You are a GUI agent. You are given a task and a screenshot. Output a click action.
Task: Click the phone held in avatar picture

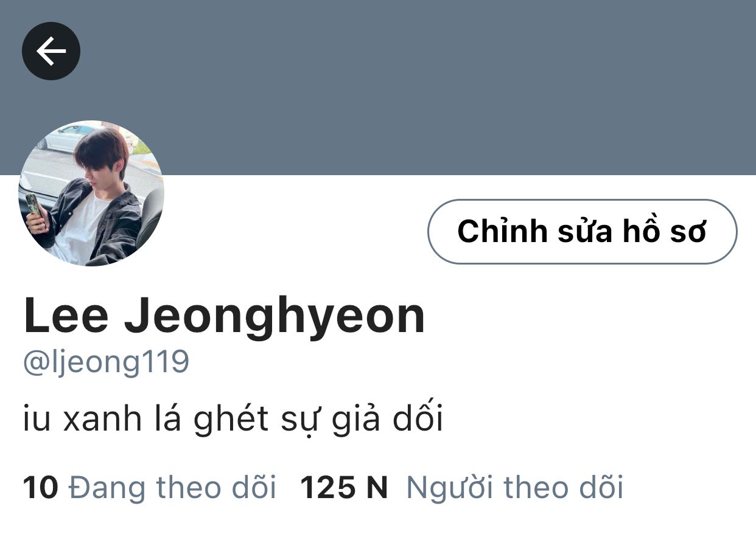35,210
